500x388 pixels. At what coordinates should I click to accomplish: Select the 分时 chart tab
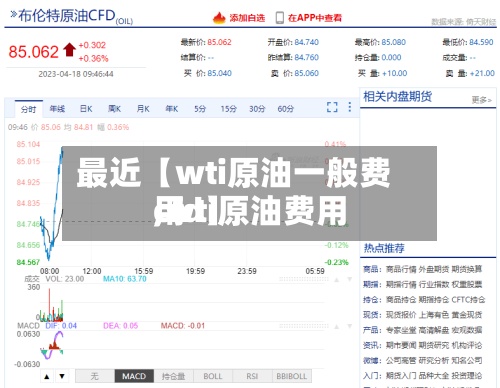(x=29, y=109)
